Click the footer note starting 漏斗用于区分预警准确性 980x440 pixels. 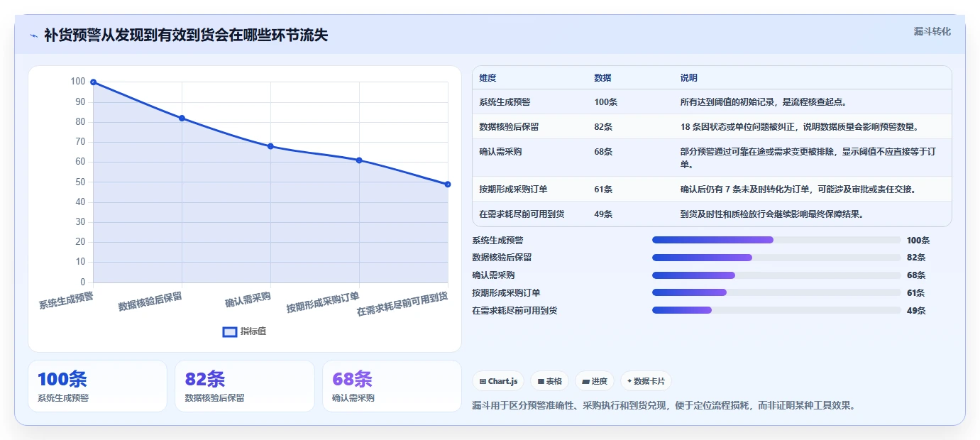664,405
